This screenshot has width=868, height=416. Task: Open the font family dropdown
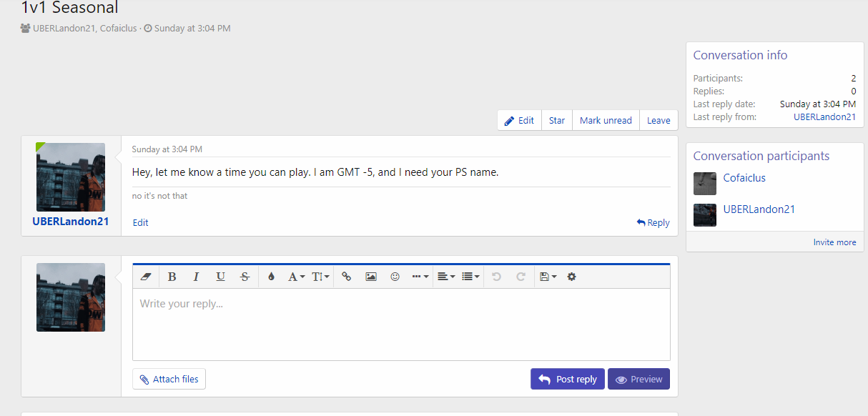coord(296,277)
